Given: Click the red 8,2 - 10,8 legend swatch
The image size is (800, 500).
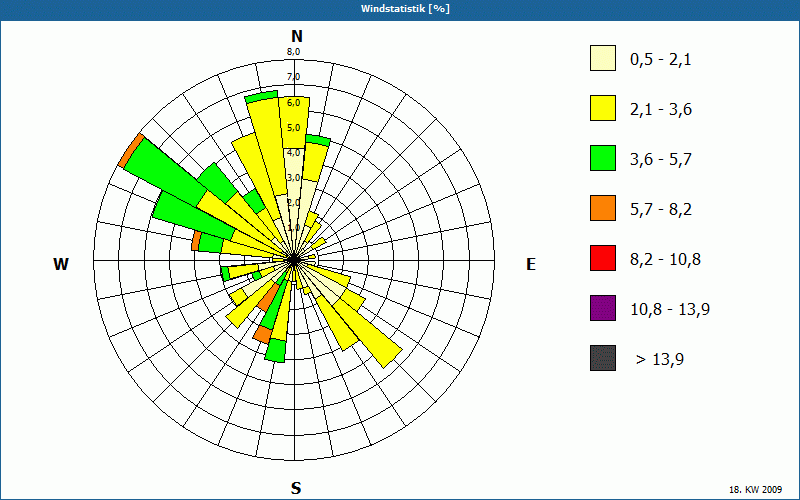Looking at the screenshot, I should (603, 258).
